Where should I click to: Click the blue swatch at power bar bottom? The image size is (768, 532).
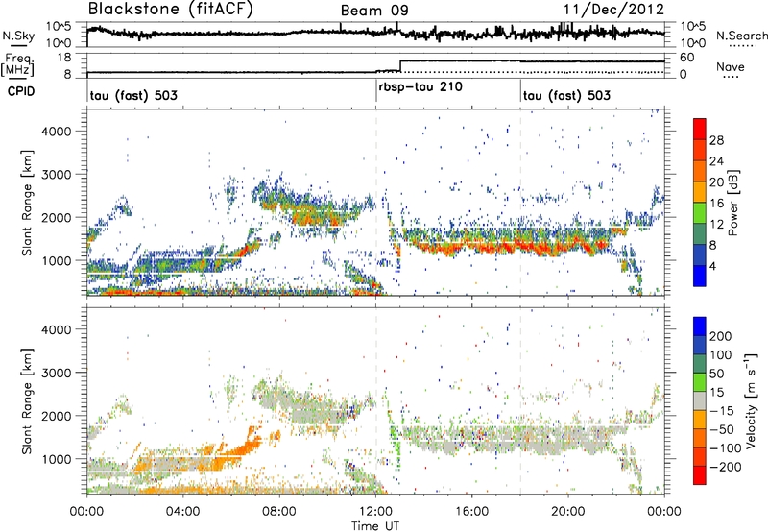coord(700,276)
